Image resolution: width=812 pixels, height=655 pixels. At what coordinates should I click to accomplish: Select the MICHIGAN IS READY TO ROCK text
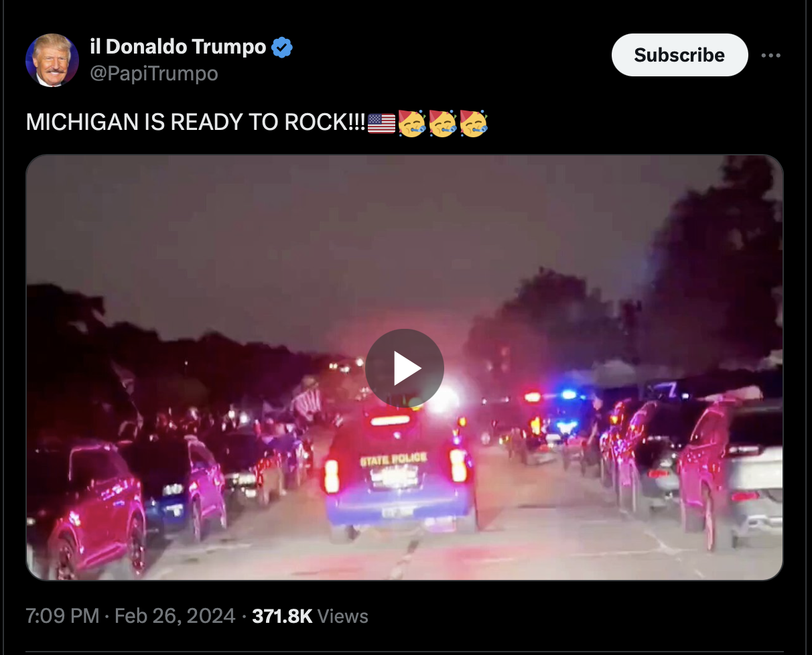[196, 124]
